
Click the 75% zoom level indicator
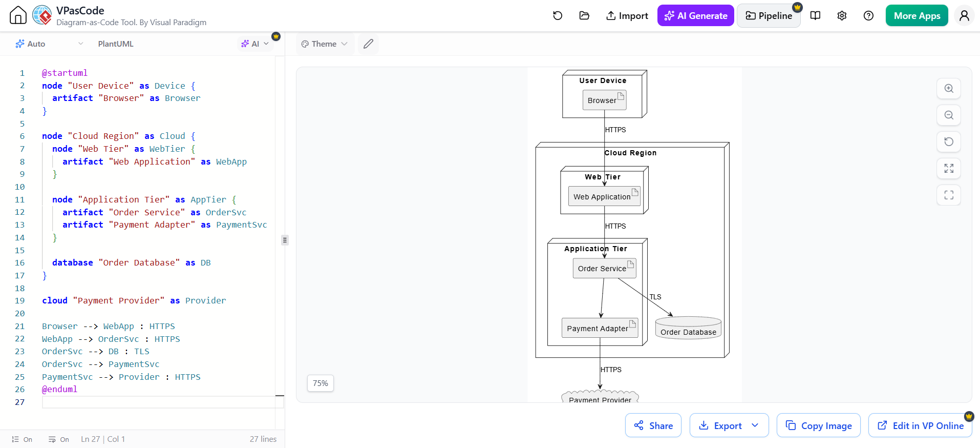(321, 383)
